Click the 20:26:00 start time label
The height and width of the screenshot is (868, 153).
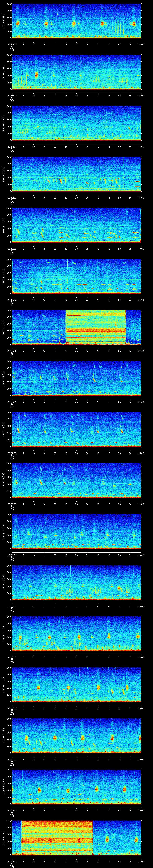[12, 657]
